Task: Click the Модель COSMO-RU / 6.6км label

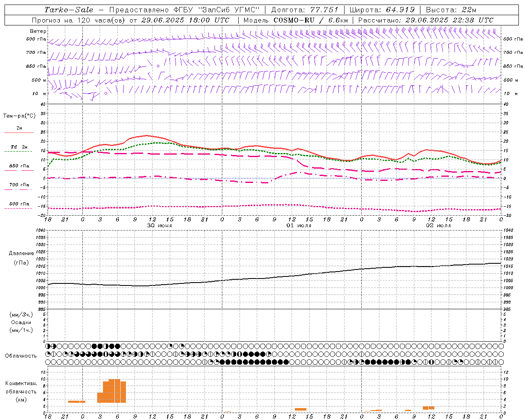Action: [x=296, y=20]
